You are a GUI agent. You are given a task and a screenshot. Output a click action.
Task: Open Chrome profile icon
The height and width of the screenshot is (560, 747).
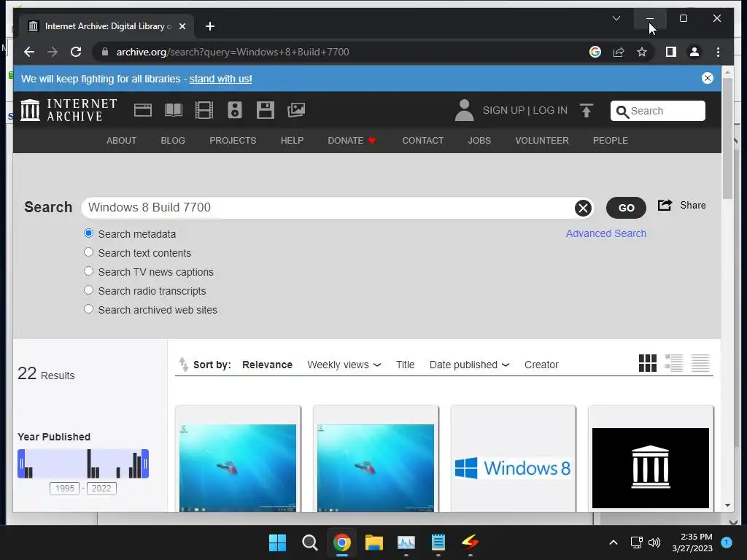point(694,52)
